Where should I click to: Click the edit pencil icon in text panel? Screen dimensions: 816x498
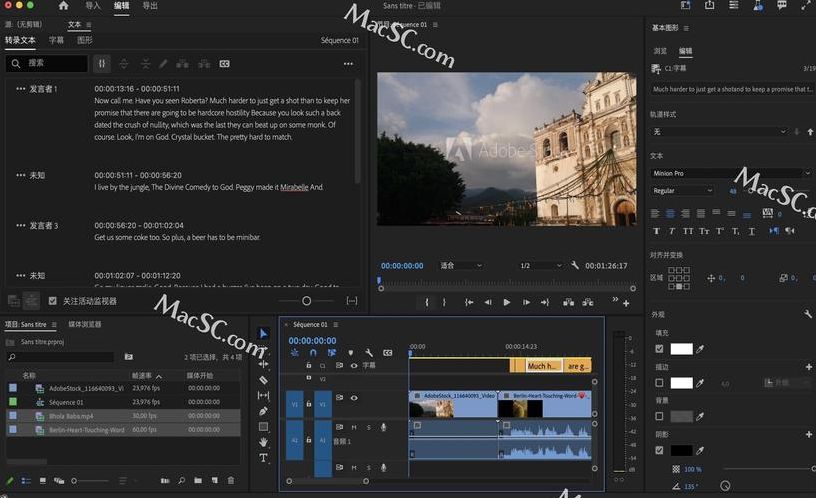pos(163,63)
